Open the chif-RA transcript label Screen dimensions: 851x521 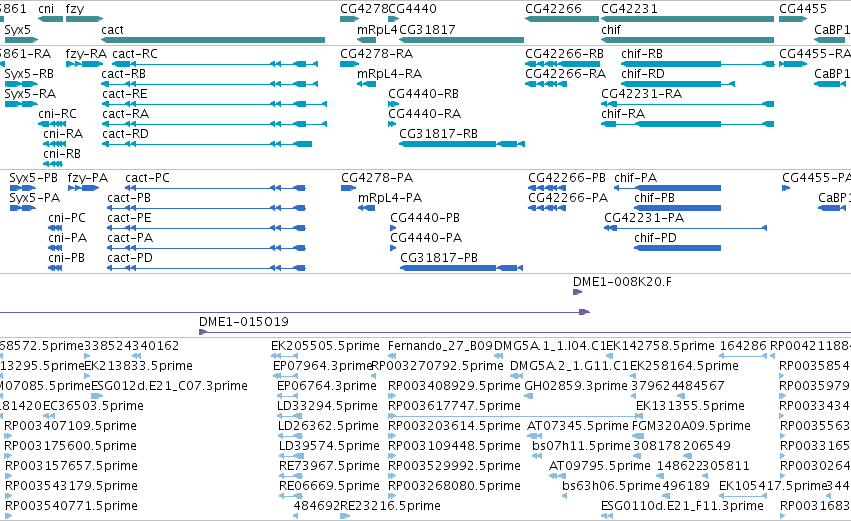(x=623, y=114)
